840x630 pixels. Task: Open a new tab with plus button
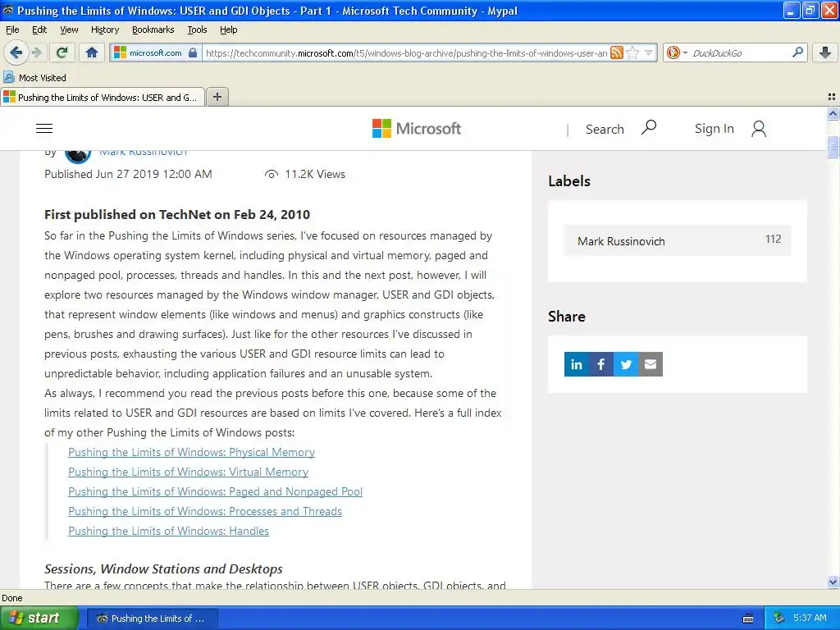pyautogui.click(x=217, y=97)
